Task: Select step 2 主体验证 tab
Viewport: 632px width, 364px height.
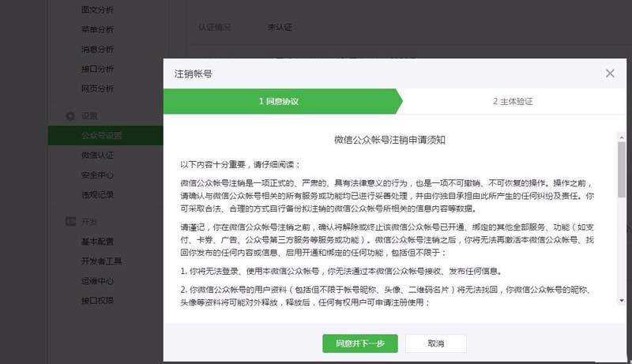Action: [x=513, y=102]
